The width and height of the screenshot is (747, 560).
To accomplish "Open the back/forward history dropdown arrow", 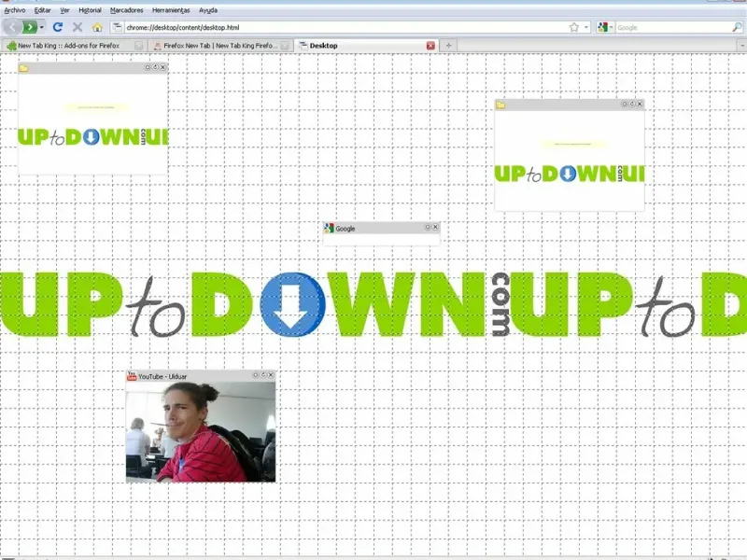I will click(x=42, y=27).
